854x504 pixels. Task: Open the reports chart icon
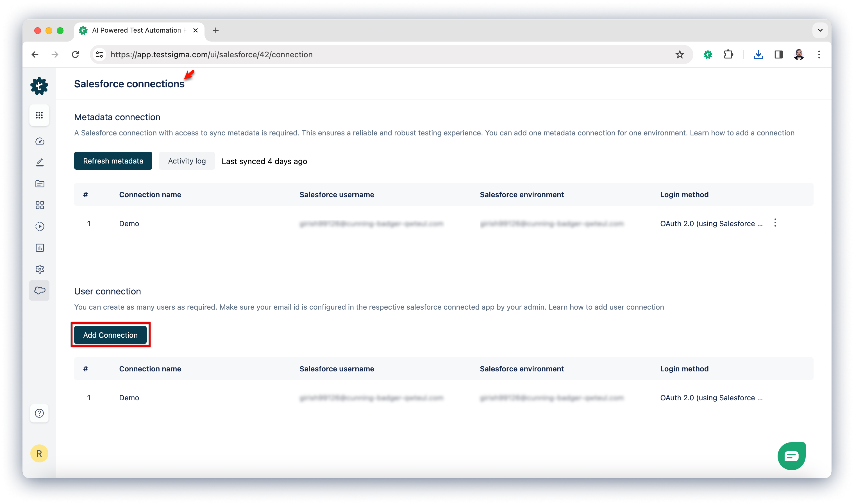(40, 248)
